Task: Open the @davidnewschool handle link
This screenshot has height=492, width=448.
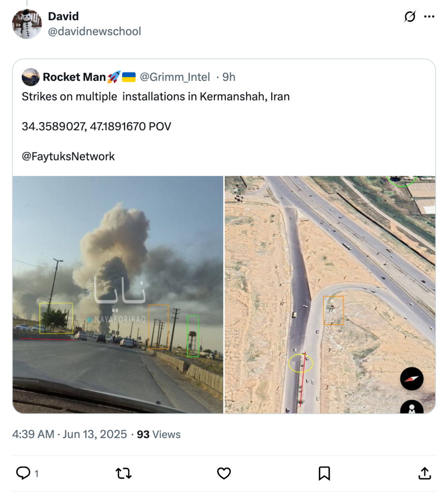Action: coord(94,32)
